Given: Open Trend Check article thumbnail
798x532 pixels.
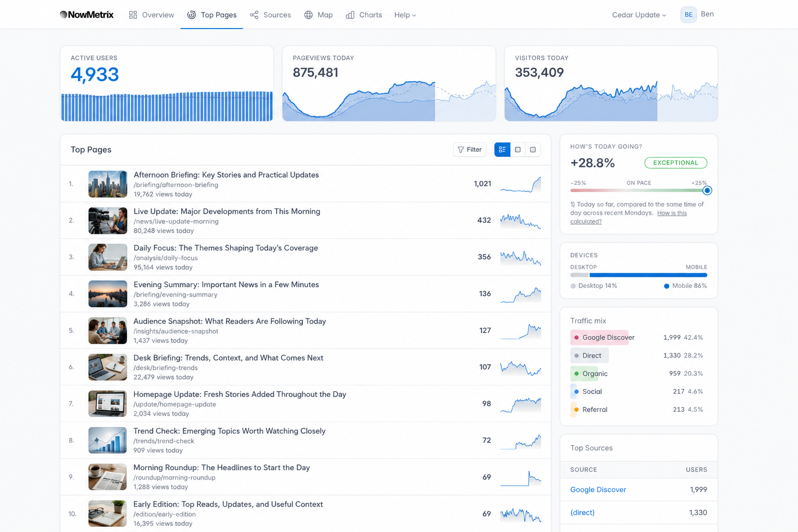Looking at the screenshot, I should [108, 441].
